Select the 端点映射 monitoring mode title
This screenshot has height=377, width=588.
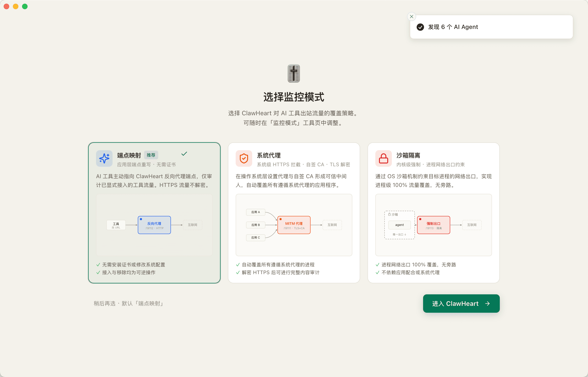(x=129, y=155)
